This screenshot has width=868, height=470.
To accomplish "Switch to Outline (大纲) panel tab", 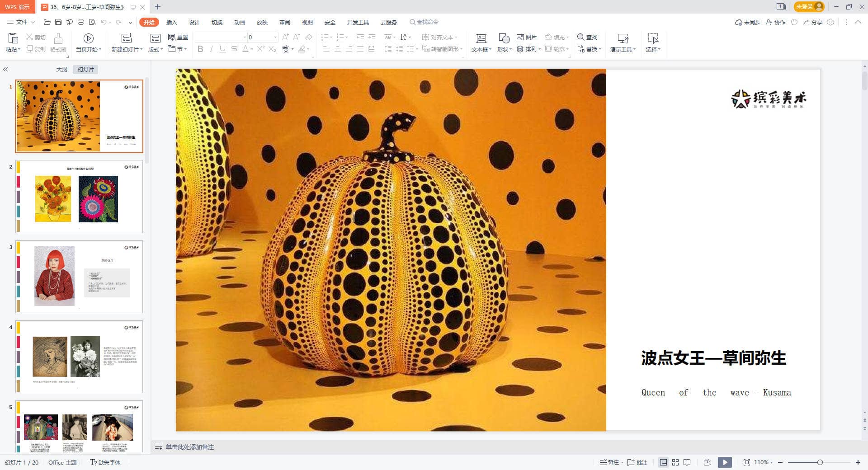I will point(62,69).
